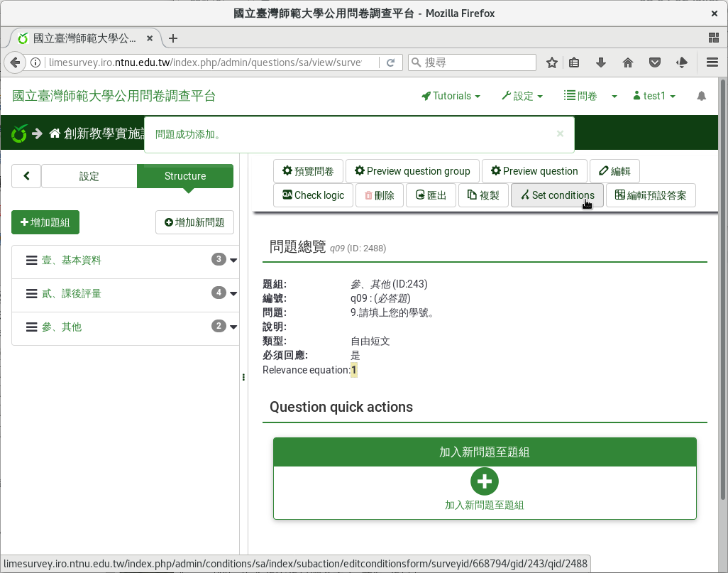Viewport: 728px width, 573px height.
Task: Open the downloads arrow icon
Action: pos(601,62)
